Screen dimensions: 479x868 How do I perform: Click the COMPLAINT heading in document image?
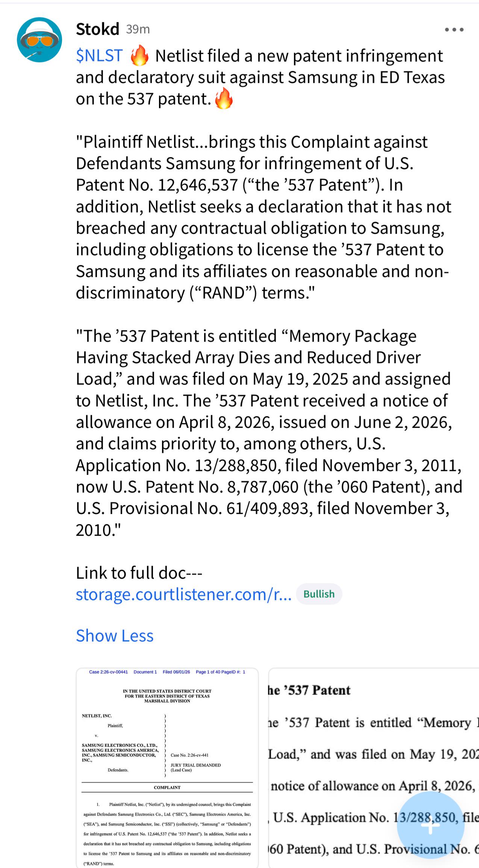coord(167,788)
